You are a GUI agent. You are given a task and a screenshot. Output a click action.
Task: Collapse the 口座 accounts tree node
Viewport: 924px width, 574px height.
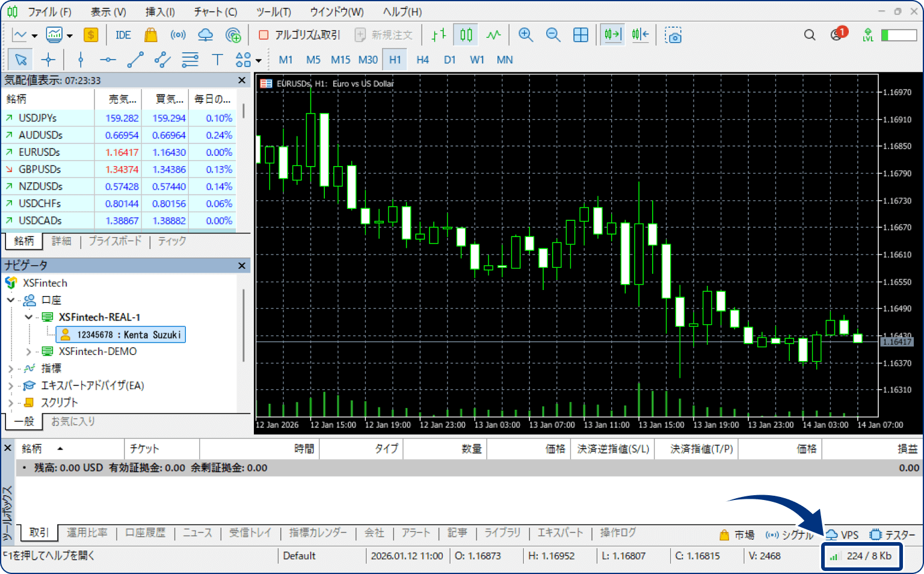click(11, 300)
